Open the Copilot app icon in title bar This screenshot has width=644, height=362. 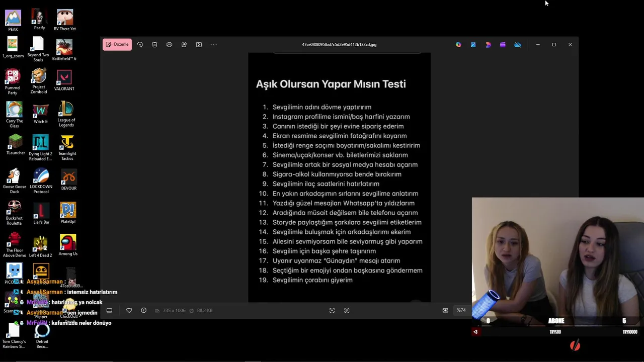click(458, 45)
